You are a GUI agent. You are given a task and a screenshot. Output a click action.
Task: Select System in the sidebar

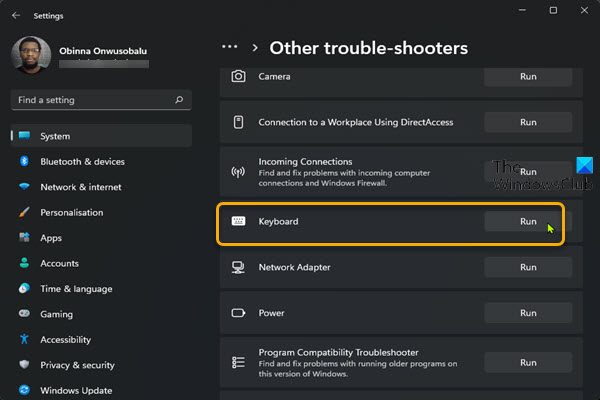tap(55, 136)
